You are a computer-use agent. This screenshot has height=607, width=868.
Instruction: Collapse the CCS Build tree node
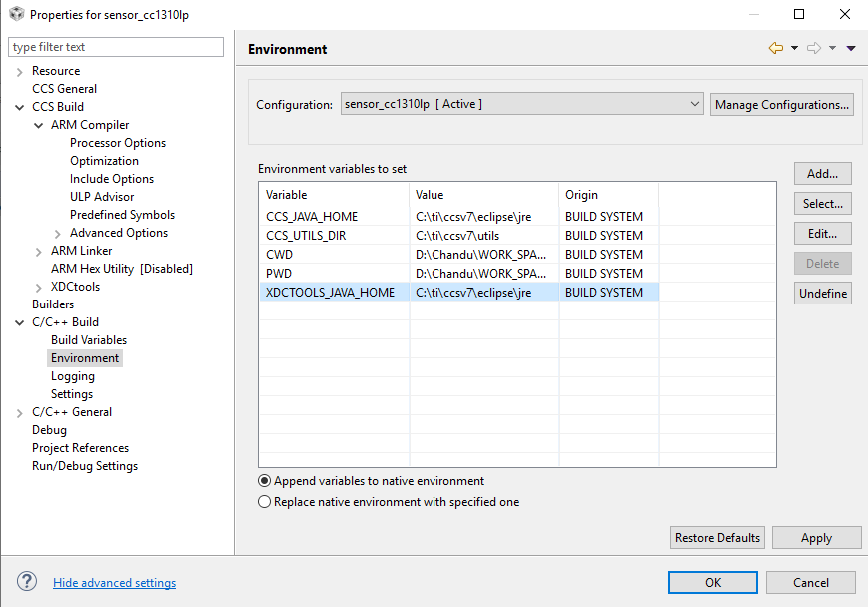20,107
